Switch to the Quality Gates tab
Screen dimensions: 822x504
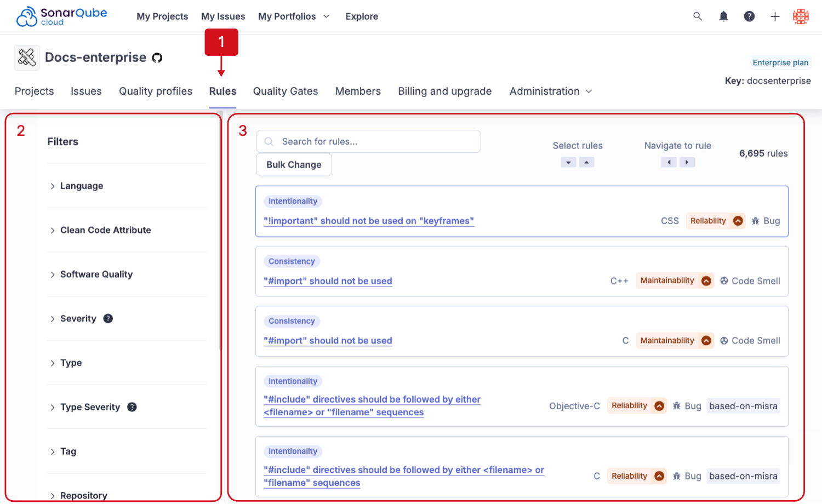285,91
